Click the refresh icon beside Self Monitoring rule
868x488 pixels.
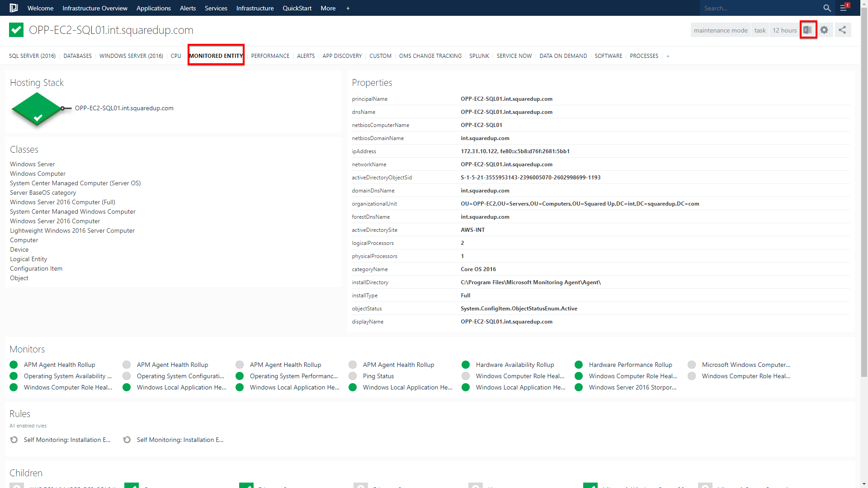click(14, 440)
